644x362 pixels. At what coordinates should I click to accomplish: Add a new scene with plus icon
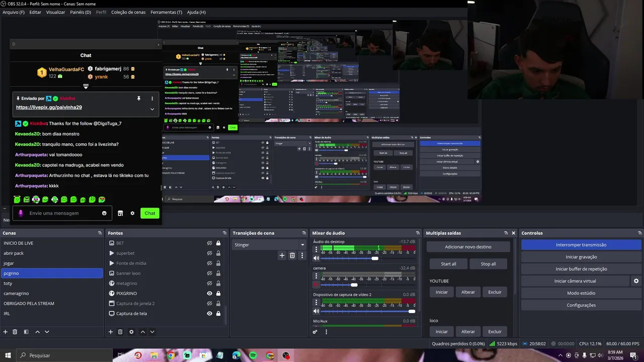pyautogui.click(x=6, y=332)
